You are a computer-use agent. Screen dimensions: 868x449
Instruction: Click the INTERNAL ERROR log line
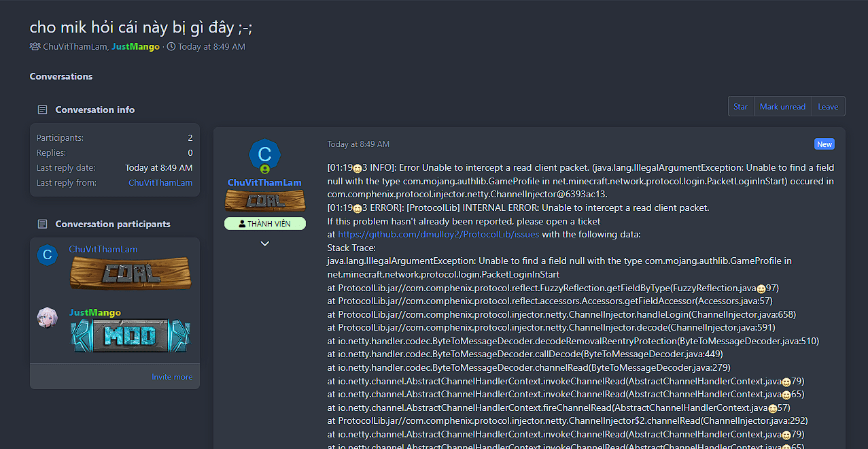[x=518, y=207]
